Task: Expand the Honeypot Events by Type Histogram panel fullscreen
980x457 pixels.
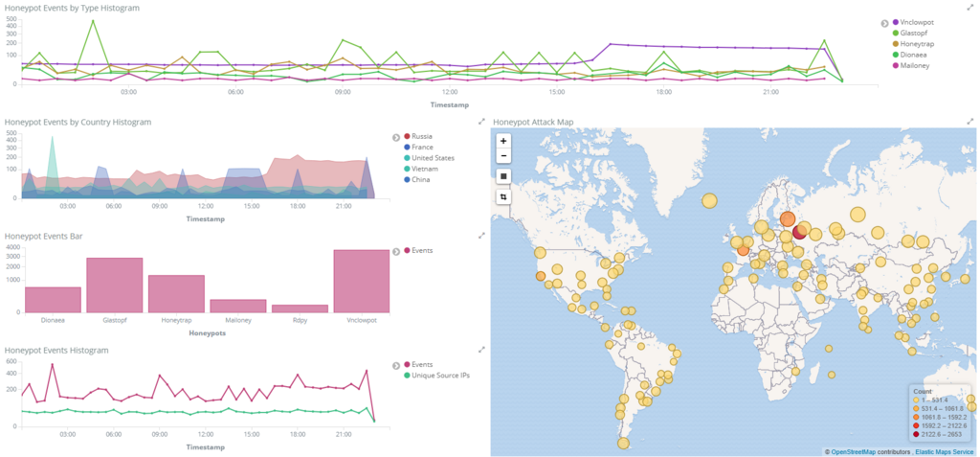Action: click(x=970, y=8)
